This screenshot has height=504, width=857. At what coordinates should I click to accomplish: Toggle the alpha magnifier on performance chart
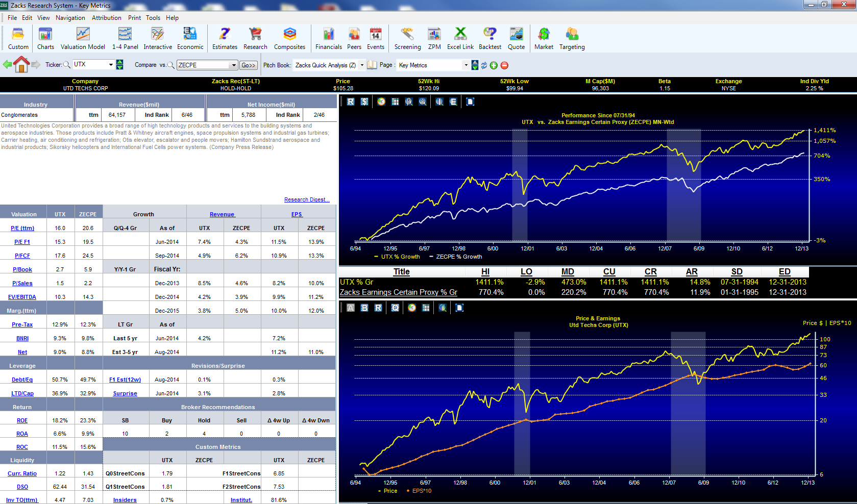[x=423, y=102]
